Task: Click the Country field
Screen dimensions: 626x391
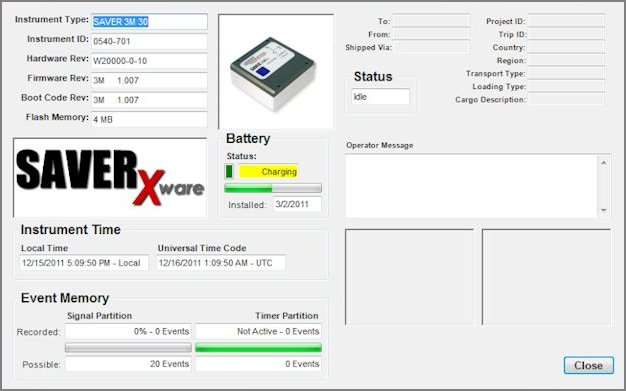Action: [566, 47]
